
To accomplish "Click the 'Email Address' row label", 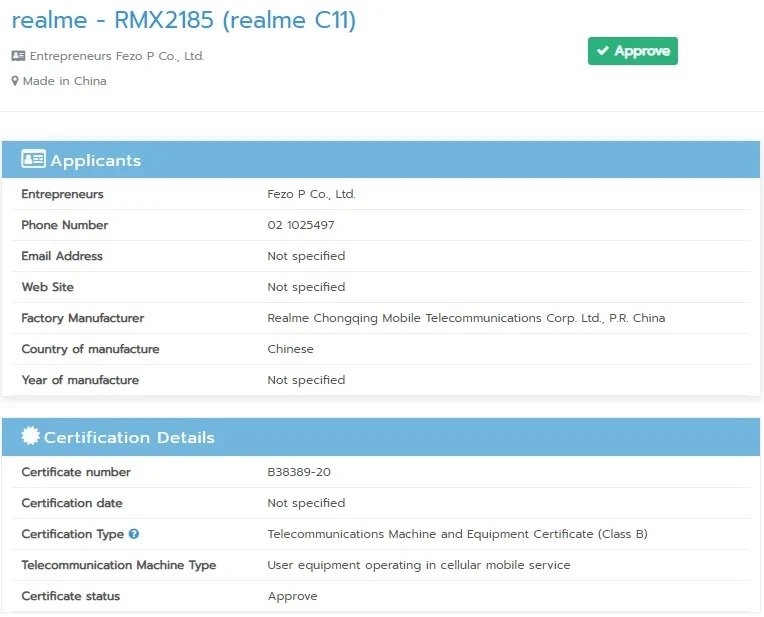I will (x=62, y=256).
